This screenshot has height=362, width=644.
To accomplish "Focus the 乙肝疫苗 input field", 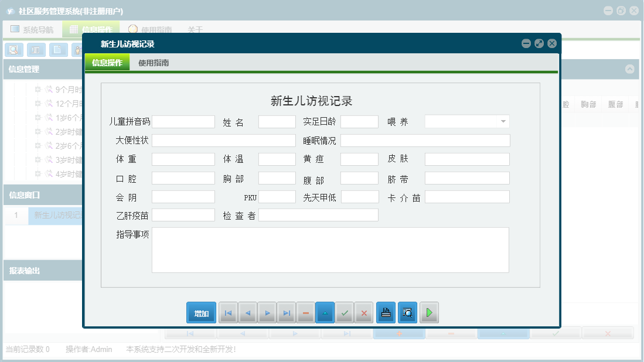I will click(183, 215).
